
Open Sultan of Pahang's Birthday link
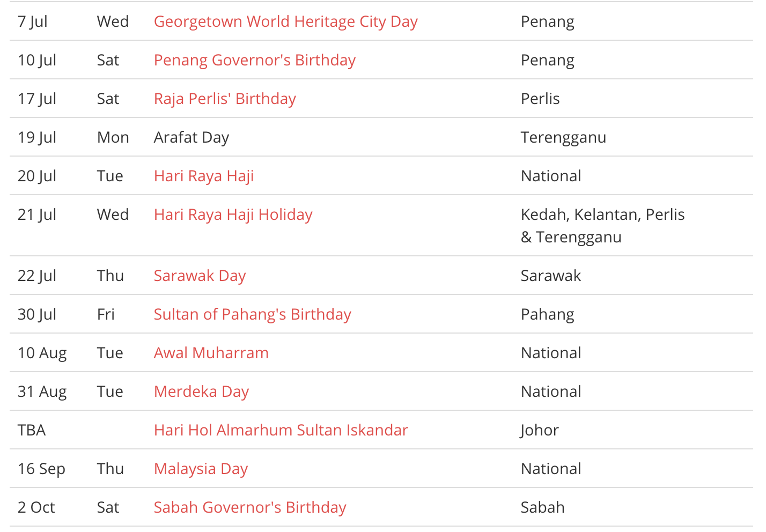tap(252, 314)
